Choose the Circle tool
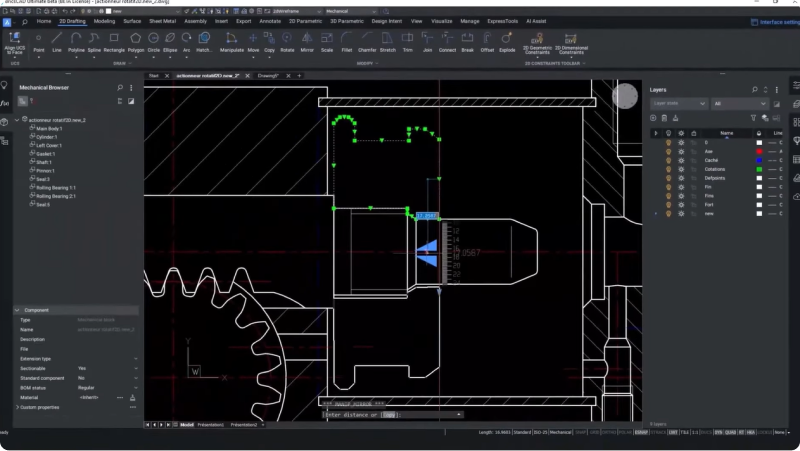This screenshot has width=800, height=451. [x=153, y=42]
